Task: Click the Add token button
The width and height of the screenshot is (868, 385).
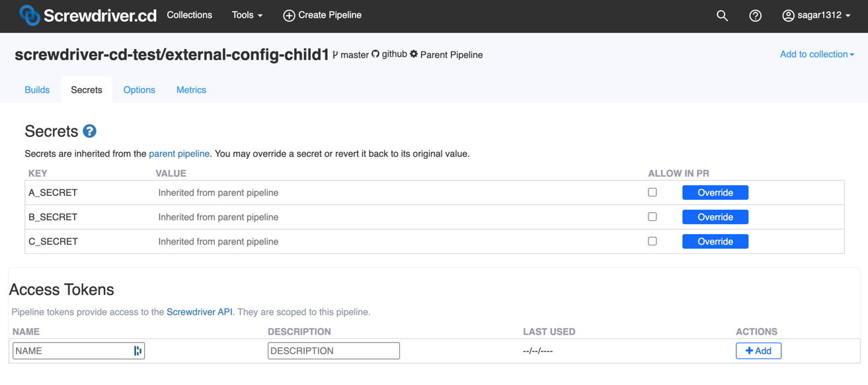Action: [758, 351]
